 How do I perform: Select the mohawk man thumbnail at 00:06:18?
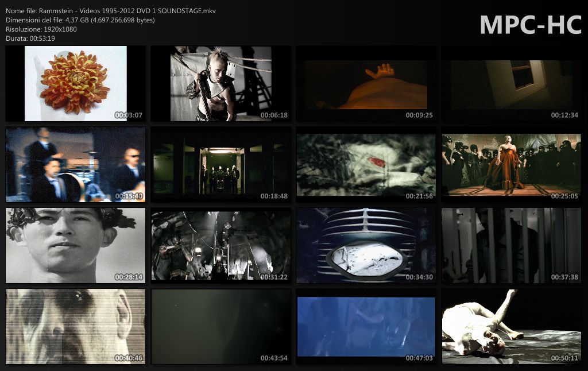point(221,83)
